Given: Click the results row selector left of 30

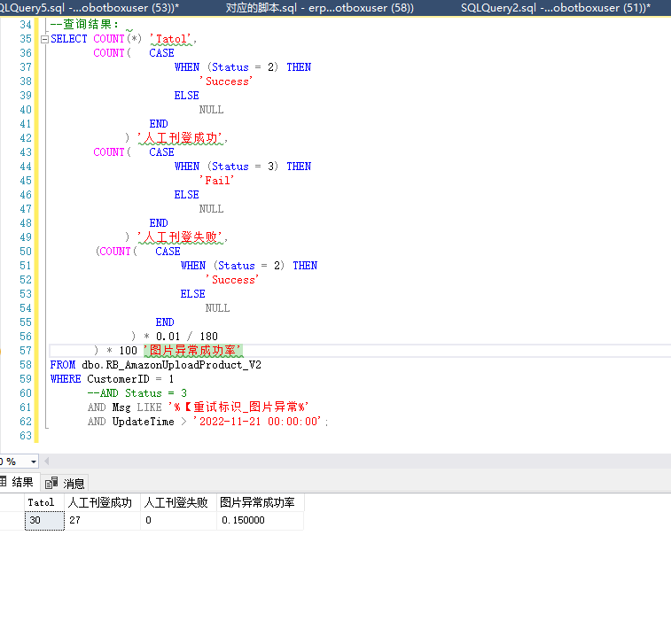Looking at the screenshot, I should [12, 520].
